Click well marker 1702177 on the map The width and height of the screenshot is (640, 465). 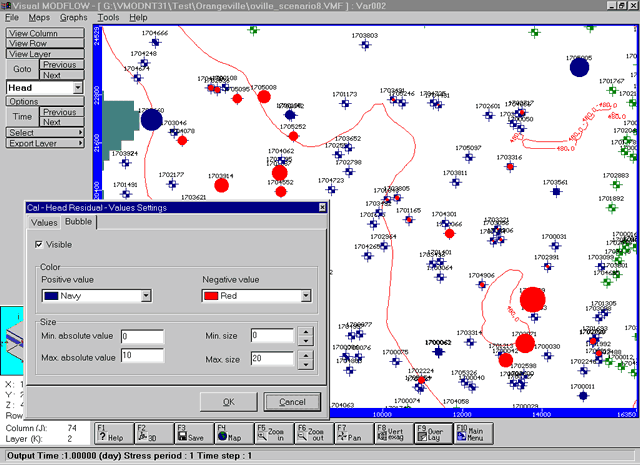172,184
